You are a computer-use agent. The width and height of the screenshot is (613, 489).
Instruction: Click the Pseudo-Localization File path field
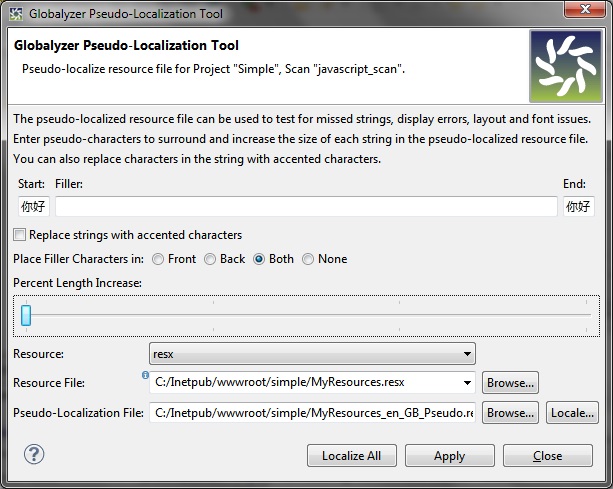click(x=312, y=412)
